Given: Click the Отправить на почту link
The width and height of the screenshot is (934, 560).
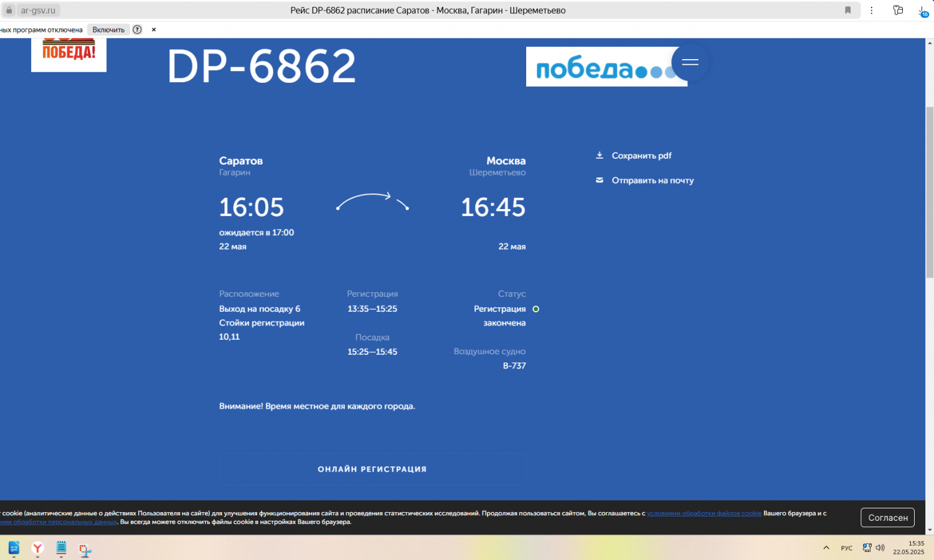Looking at the screenshot, I should pyautogui.click(x=653, y=180).
